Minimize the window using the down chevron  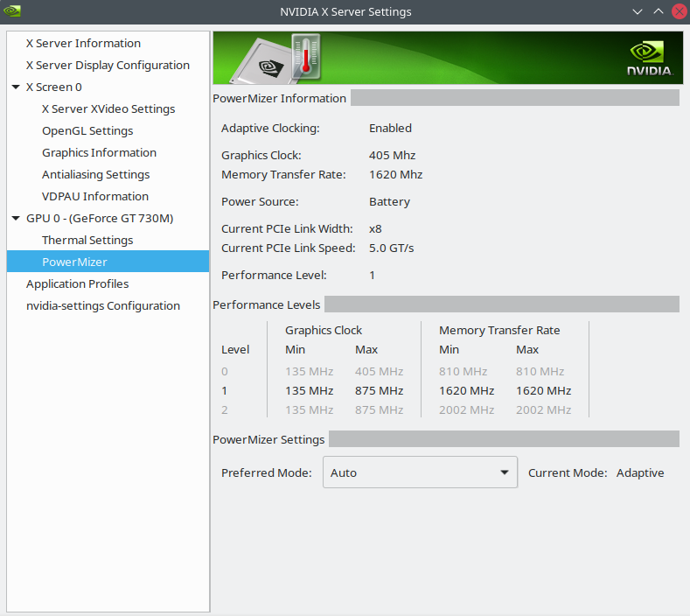pyautogui.click(x=637, y=12)
